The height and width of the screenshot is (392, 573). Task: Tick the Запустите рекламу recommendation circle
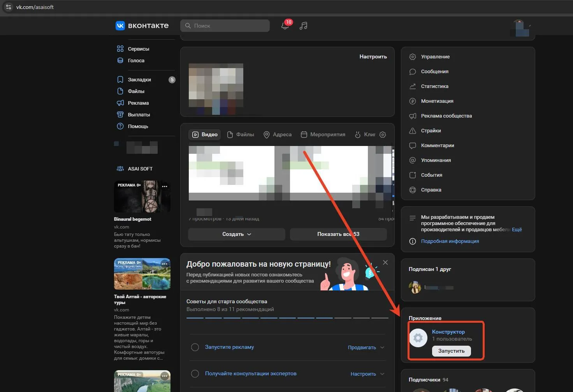coord(195,347)
